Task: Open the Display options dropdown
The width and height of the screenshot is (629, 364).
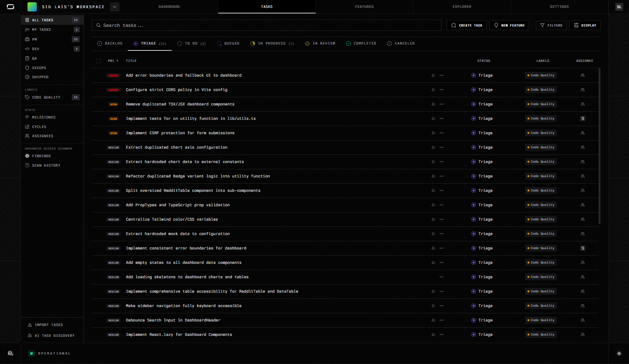Action: coord(585,26)
